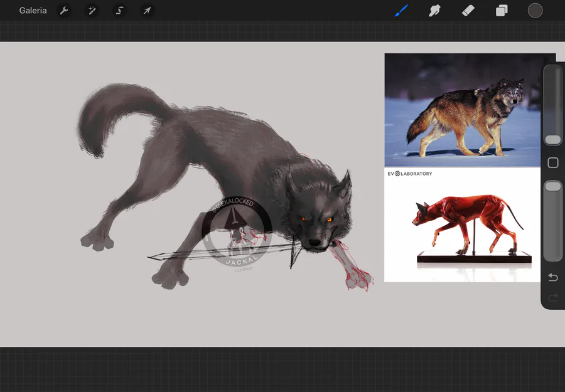This screenshot has height=392, width=565.
Task: Tap the square Modify button in sidebar
Action: click(x=553, y=163)
